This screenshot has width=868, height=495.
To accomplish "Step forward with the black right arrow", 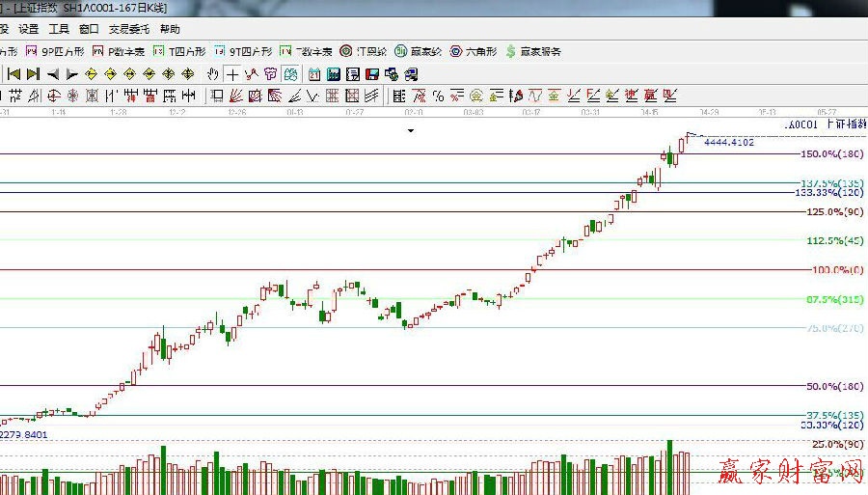I will coord(72,73).
